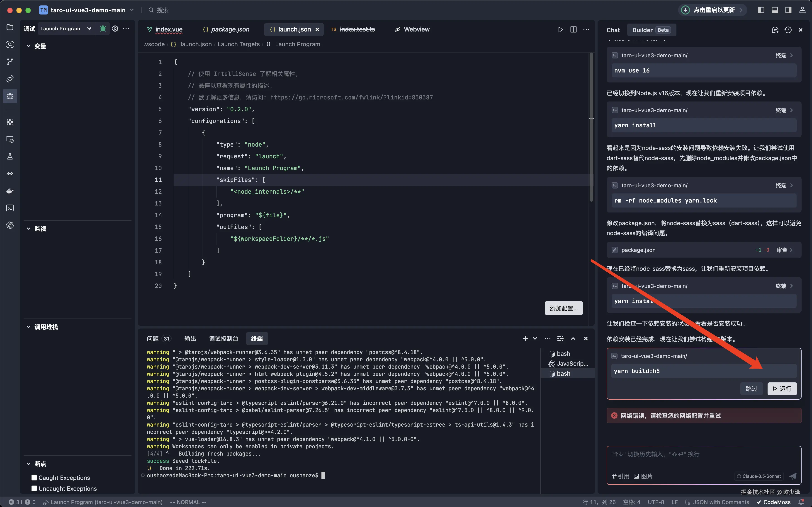Split the editor to the right

(x=574, y=29)
